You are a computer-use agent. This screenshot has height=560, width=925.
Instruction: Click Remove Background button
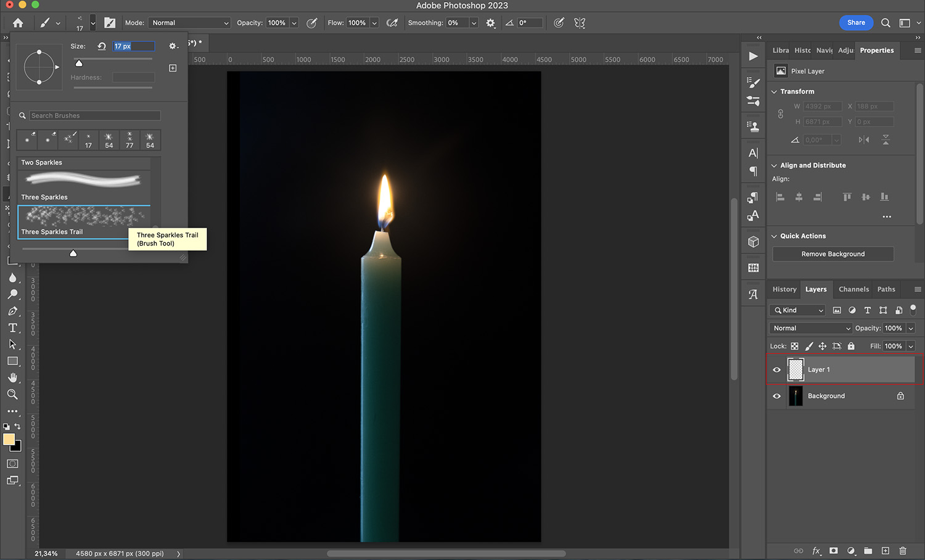coord(833,254)
